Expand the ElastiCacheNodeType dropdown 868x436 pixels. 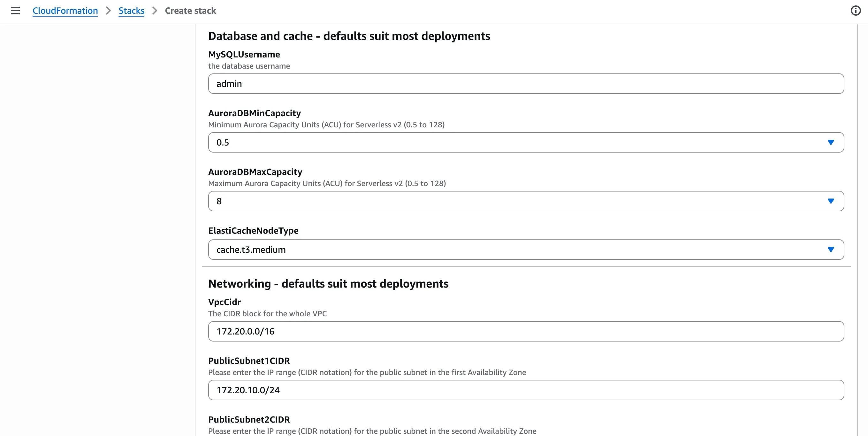click(526, 250)
